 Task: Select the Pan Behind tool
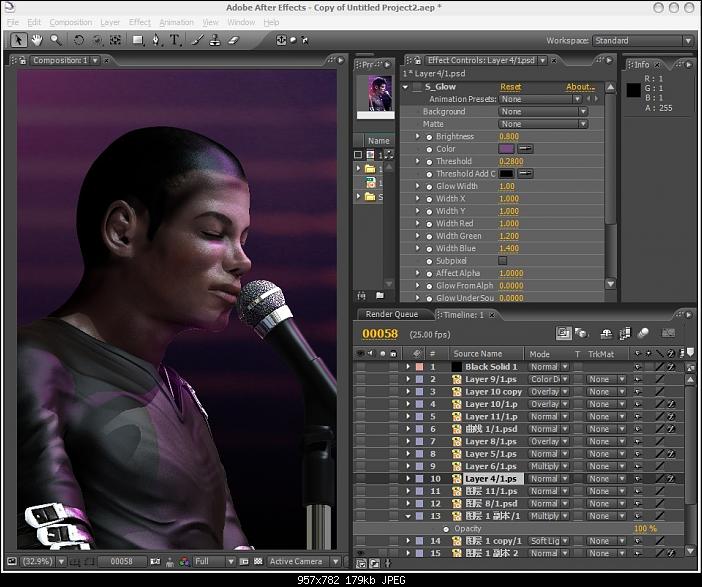116,40
